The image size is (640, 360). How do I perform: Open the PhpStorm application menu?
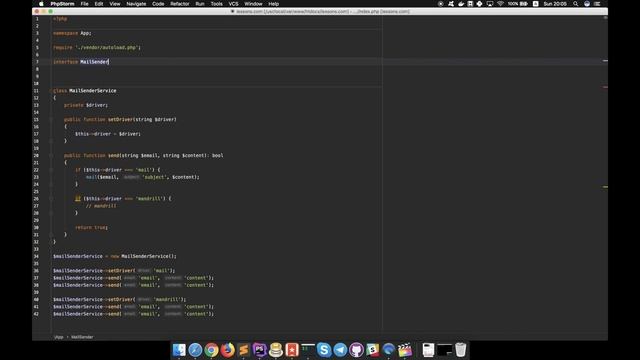pyautogui.click(x=62, y=4)
